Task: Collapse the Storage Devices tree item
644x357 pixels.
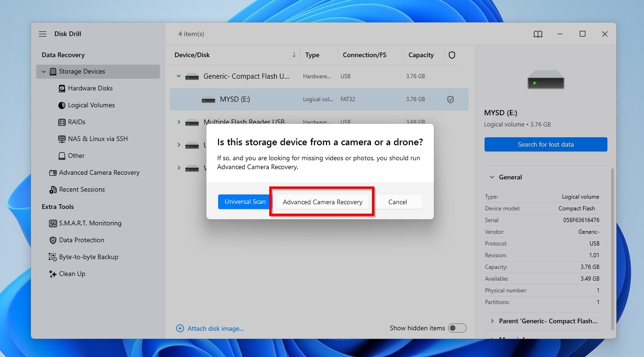Action: (44, 71)
